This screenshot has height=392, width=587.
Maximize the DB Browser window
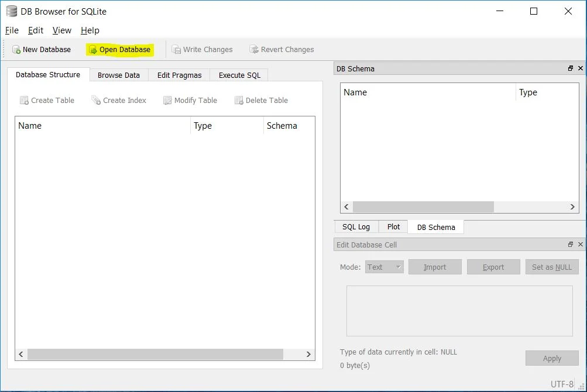[x=534, y=11]
